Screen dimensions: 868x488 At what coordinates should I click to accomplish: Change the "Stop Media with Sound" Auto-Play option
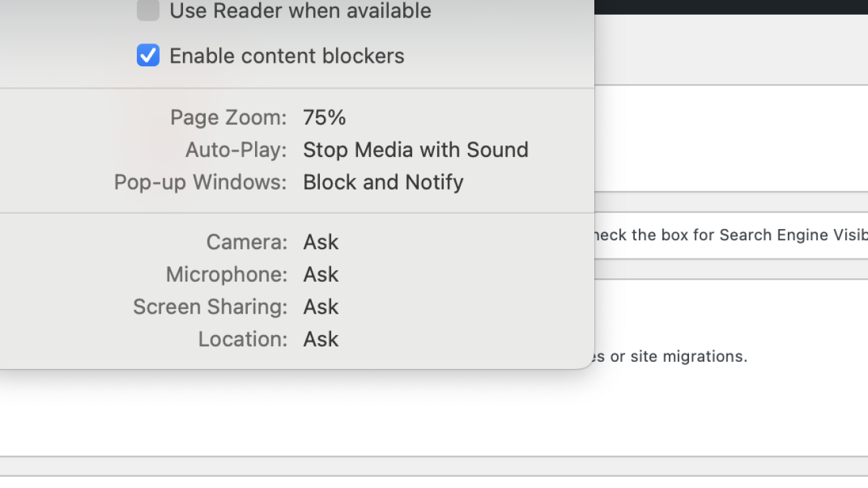click(x=415, y=150)
